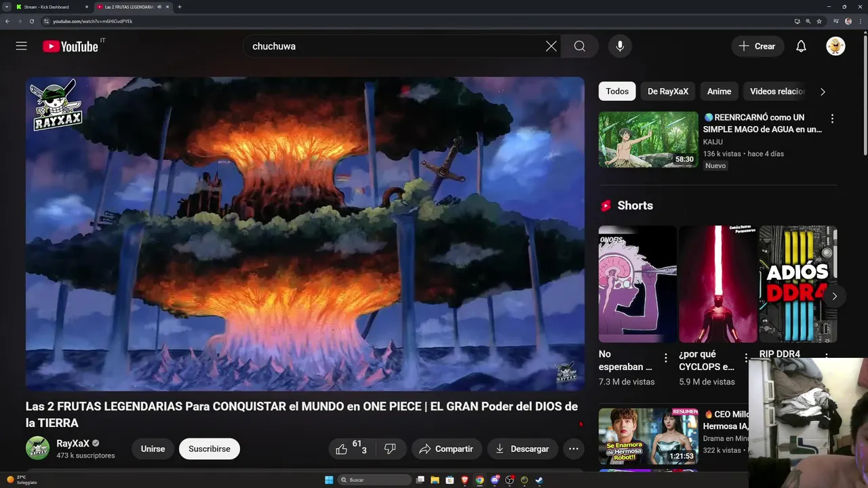Screen dimensions: 868x488
Task: Click the weather widget on taskbar
Action: 22,480
